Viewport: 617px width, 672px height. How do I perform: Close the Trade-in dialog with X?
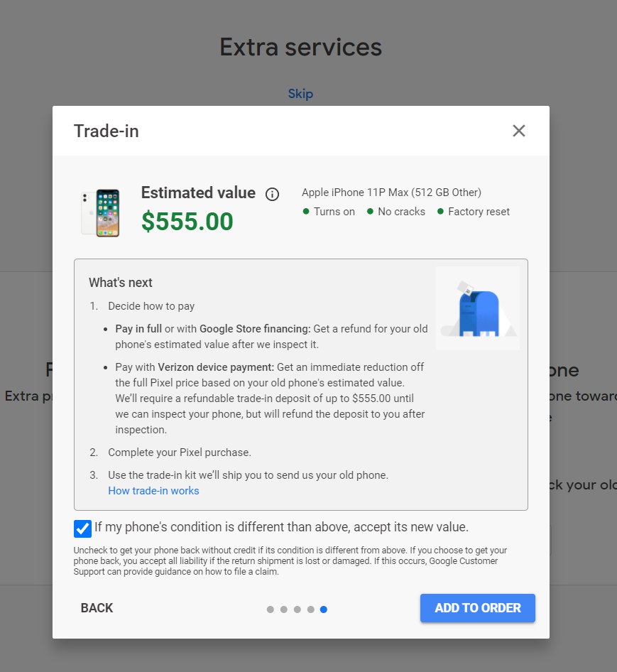coord(519,131)
